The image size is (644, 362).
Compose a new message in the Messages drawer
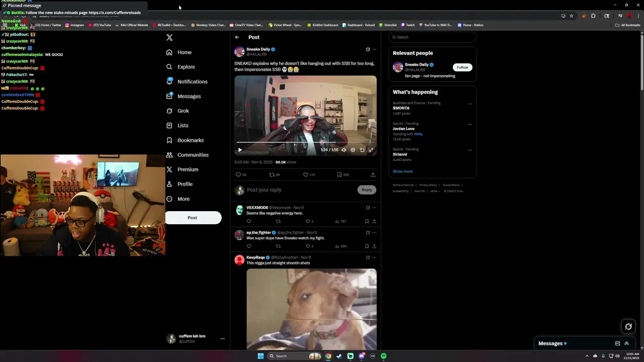617,343
